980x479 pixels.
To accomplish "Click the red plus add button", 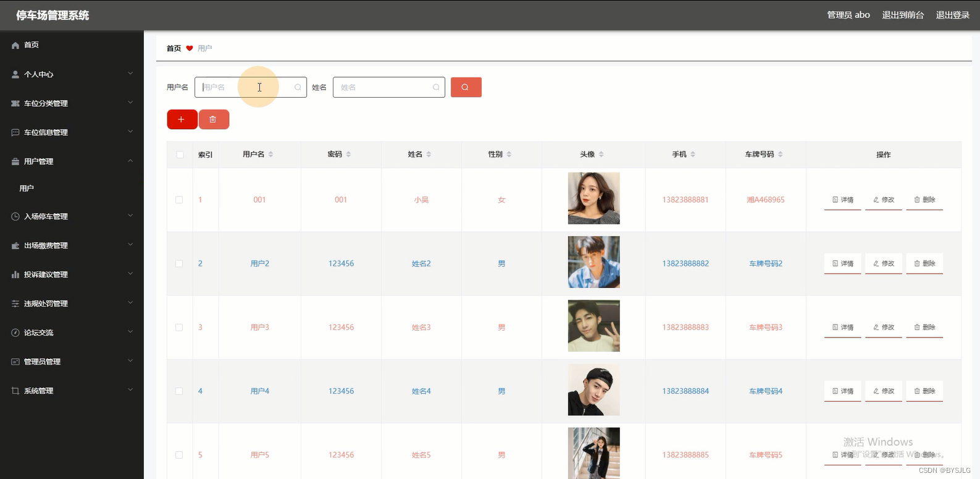I will 182,119.
